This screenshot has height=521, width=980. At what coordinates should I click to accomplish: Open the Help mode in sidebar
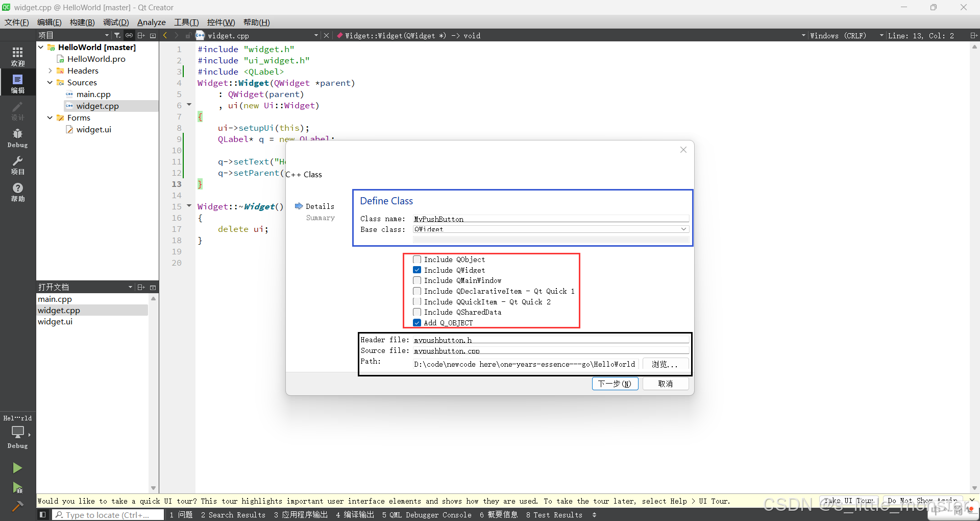(x=18, y=192)
